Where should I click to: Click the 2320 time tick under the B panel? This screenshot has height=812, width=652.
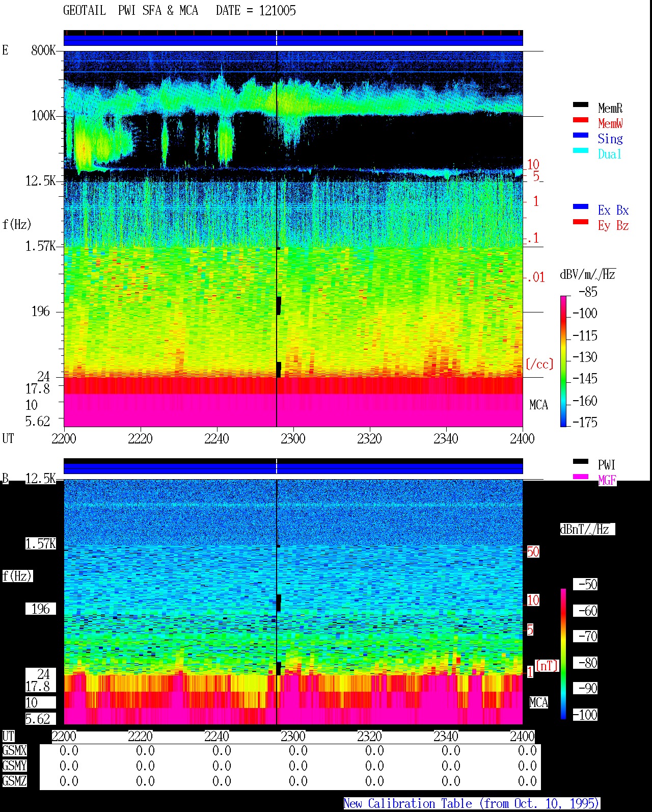(369, 737)
